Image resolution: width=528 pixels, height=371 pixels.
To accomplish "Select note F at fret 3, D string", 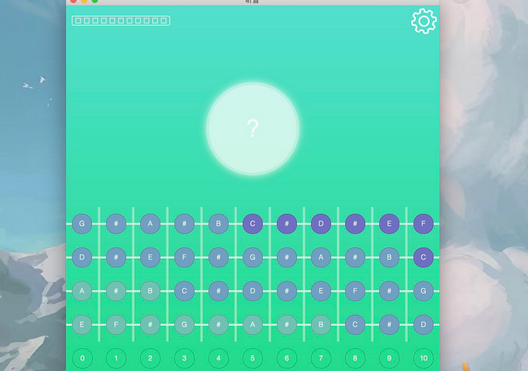I will (x=184, y=257).
